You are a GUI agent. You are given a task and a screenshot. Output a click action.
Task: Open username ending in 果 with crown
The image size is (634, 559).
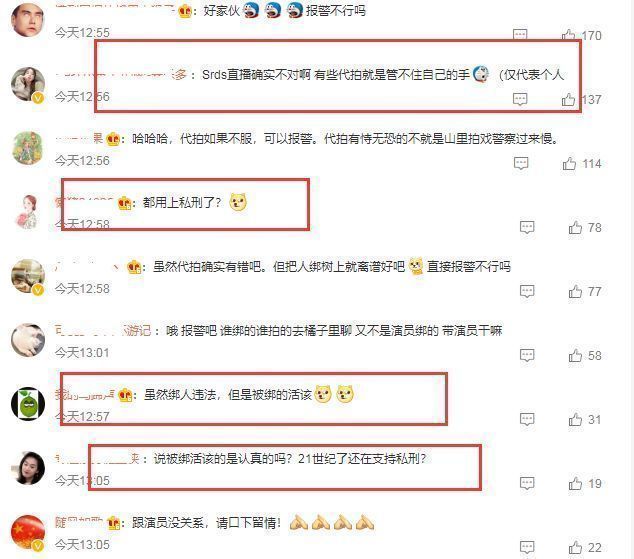point(79,139)
